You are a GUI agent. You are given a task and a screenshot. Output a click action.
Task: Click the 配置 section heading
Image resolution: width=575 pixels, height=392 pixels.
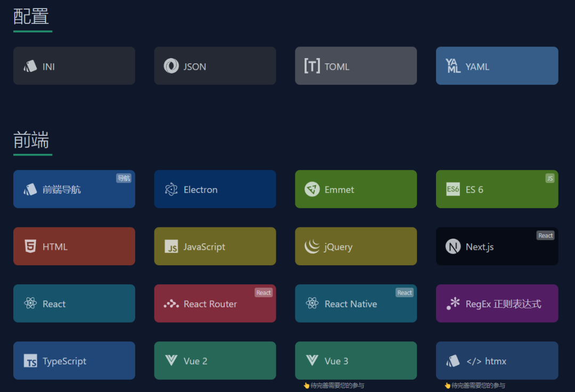31,17
